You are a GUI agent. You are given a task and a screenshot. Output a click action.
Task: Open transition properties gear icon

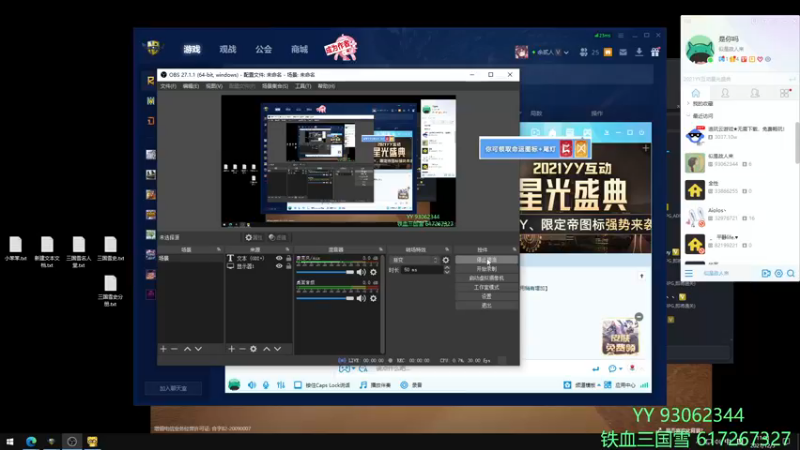[x=446, y=260]
